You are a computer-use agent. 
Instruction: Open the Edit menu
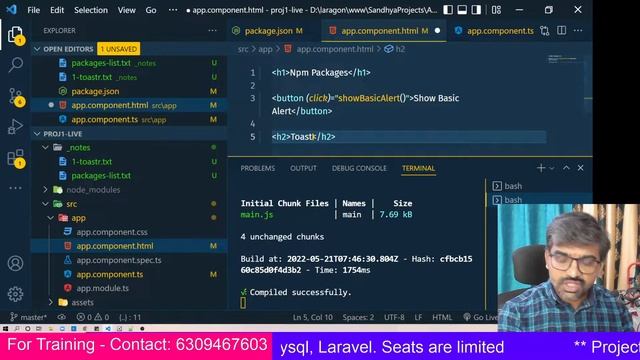coord(57,10)
